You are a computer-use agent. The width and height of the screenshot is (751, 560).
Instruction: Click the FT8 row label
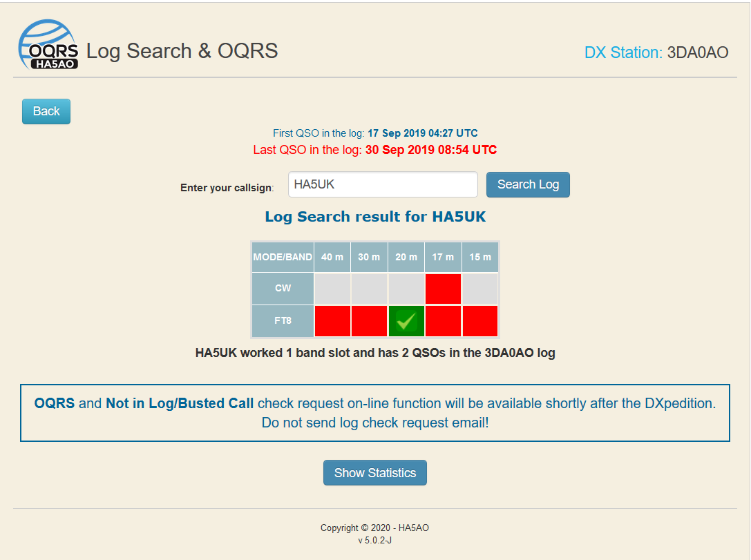click(x=283, y=321)
